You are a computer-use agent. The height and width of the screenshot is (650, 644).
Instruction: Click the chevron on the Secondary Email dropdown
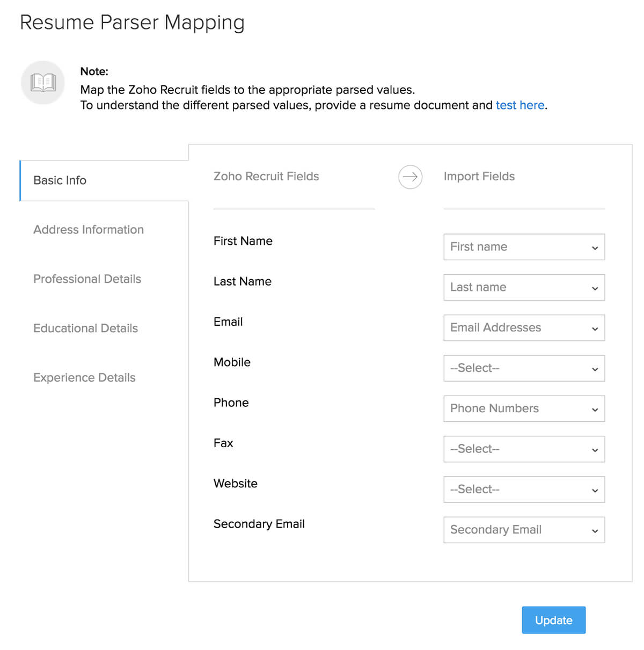click(594, 530)
